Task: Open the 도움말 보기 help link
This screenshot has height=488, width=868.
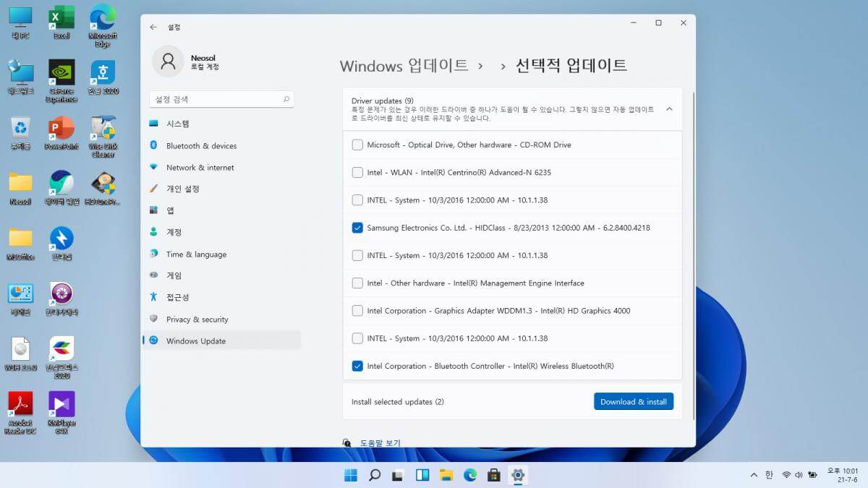Action: coord(380,442)
